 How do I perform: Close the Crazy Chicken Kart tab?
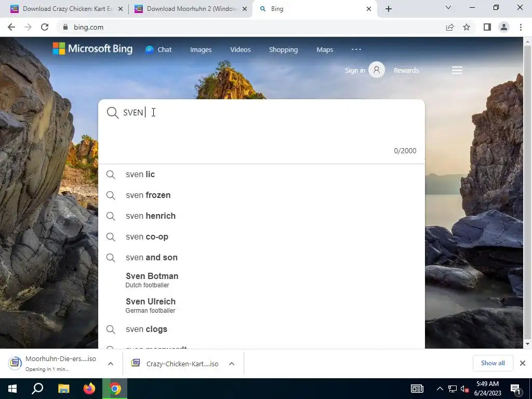(x=121, y=9)
